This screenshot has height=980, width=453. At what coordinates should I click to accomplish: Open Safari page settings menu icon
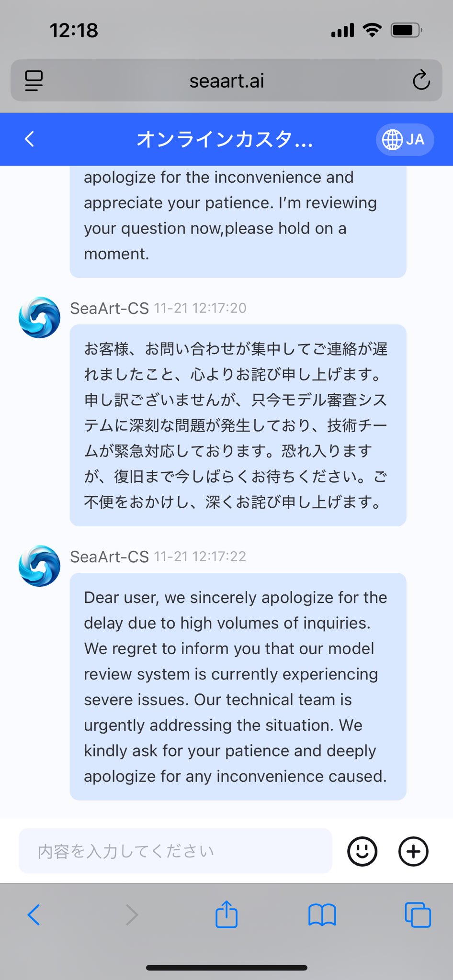34,80
